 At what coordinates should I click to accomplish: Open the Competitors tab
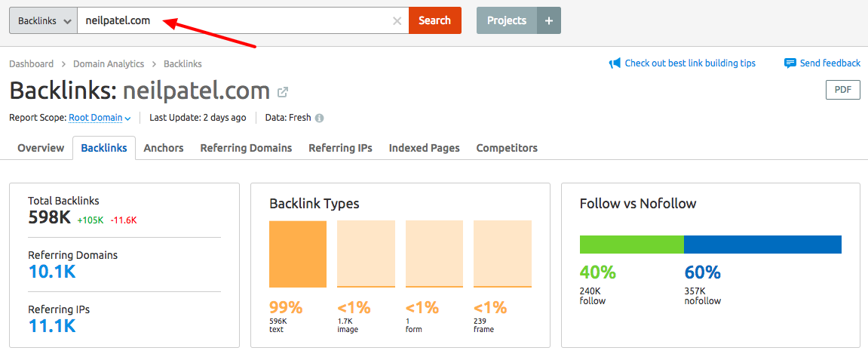click(x=507, y=148)
